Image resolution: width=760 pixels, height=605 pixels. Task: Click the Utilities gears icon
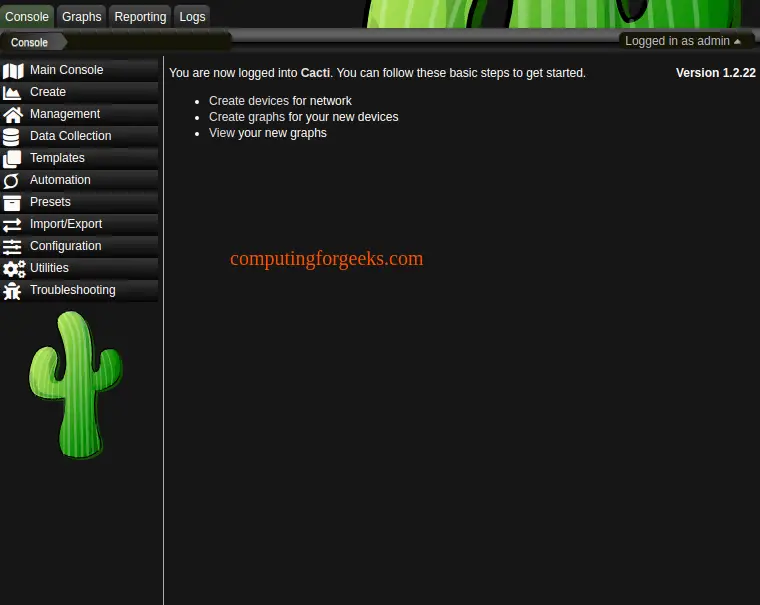click(x=14, y=269)
